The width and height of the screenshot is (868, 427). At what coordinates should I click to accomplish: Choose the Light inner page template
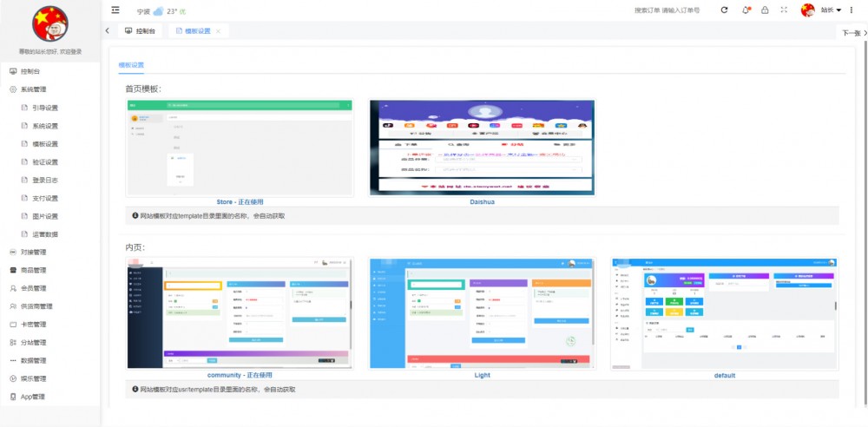tap(482, 312)
